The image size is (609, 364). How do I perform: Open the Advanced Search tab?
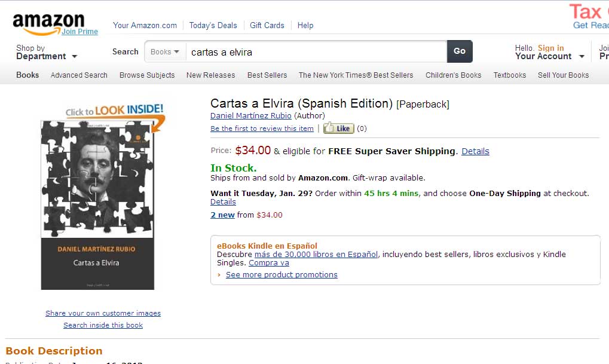[x=79, y=75]
